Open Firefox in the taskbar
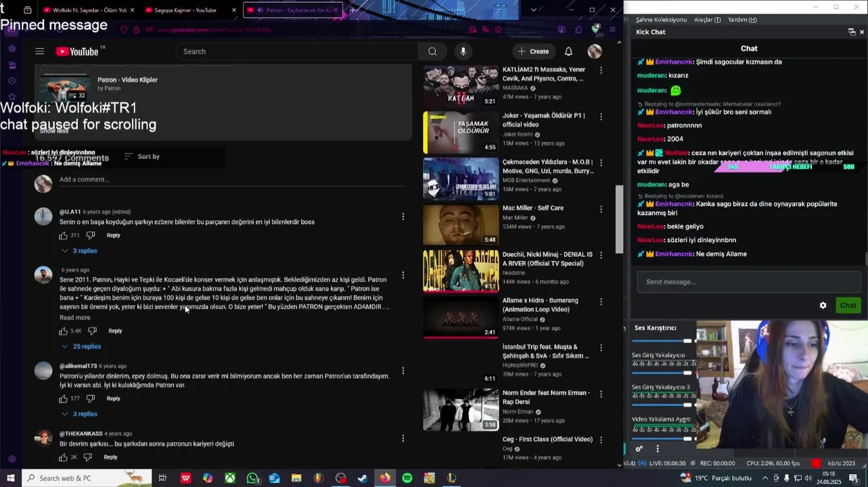The height and width of the screenshot is (487, 868). pos(385,478)
